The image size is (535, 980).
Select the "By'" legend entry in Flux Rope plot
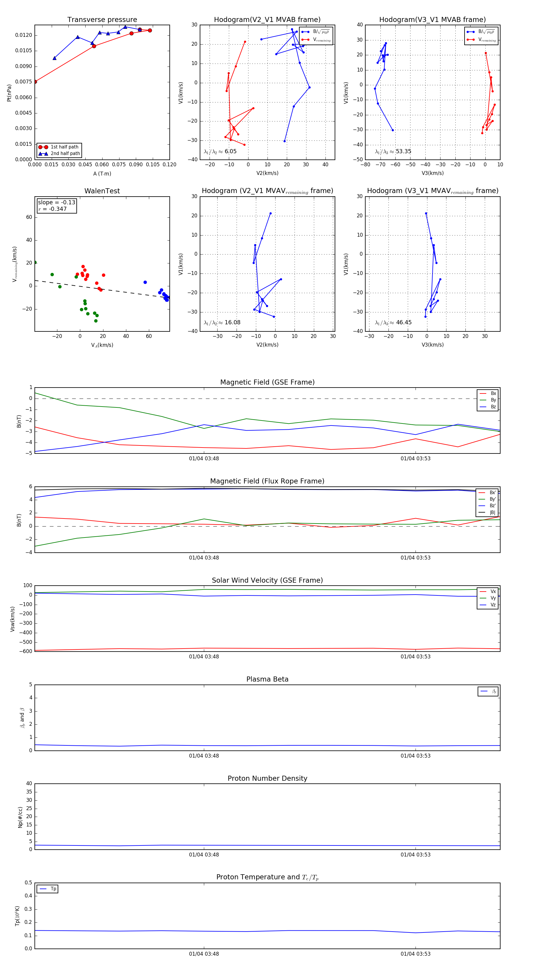coord(487,499)
